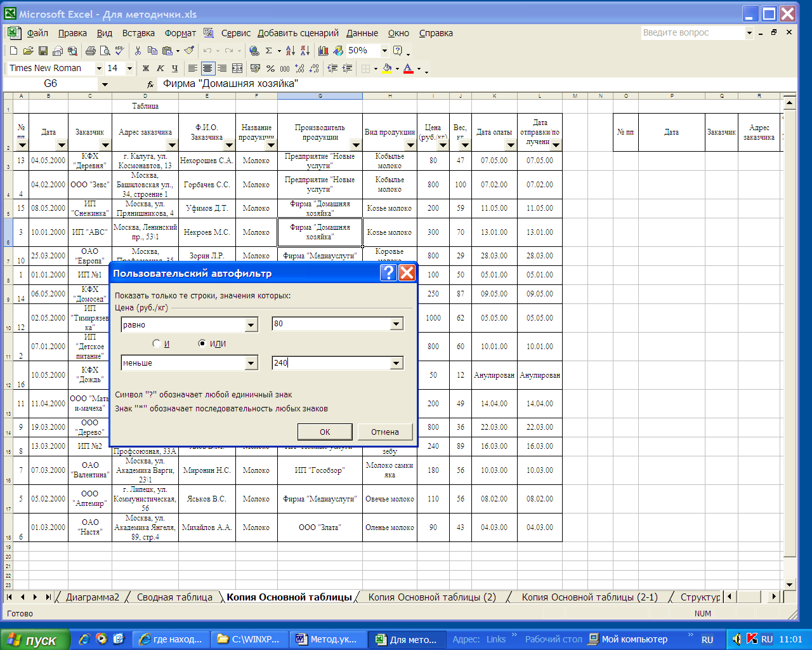
Task: Toggle bold (Ж) formatting
Action: tap(146, 68)
